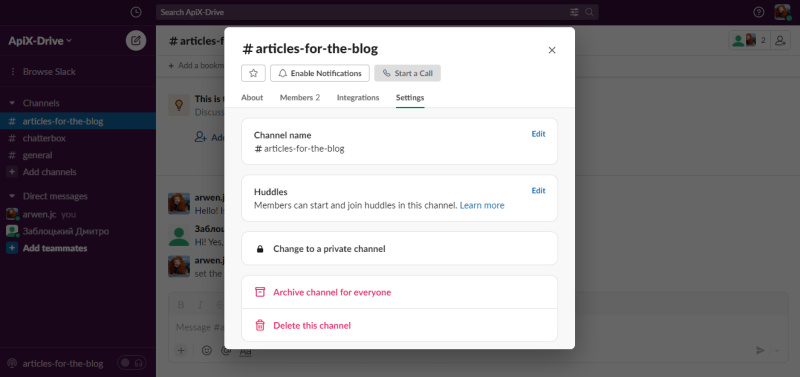
Task: Collapse the Channels section
Action: (x=12, y=103)
